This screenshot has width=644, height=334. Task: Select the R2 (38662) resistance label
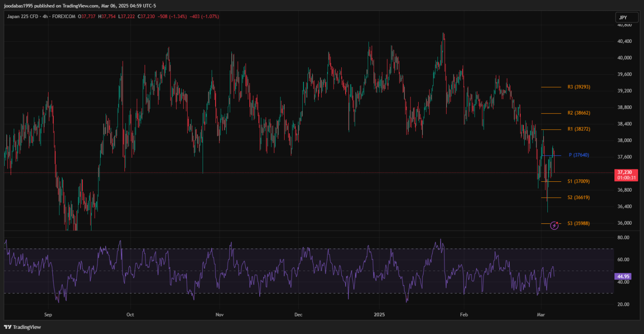point(578,113)
